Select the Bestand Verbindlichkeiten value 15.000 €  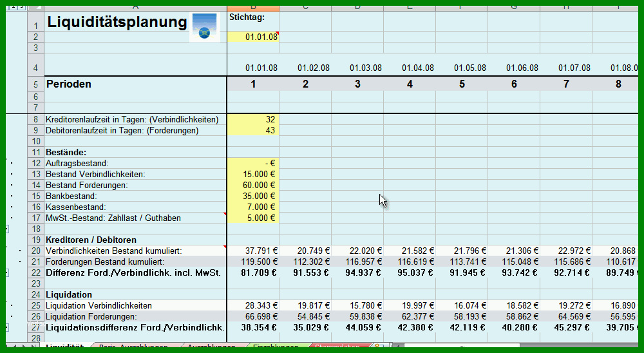(253, 174)
